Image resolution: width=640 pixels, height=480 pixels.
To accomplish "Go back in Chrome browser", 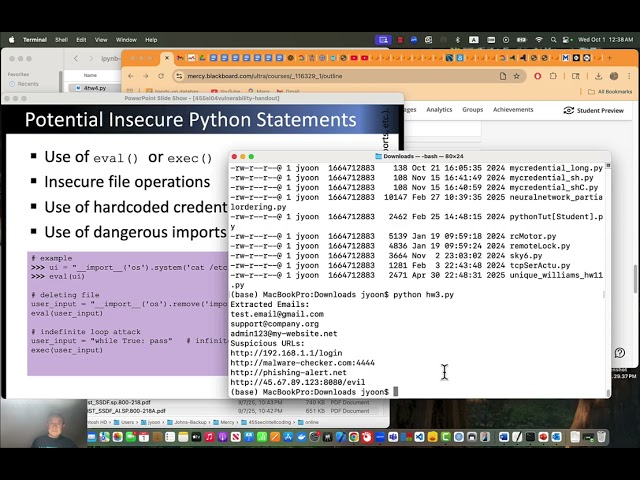I will pyautogui.click(x=131, y=76).
